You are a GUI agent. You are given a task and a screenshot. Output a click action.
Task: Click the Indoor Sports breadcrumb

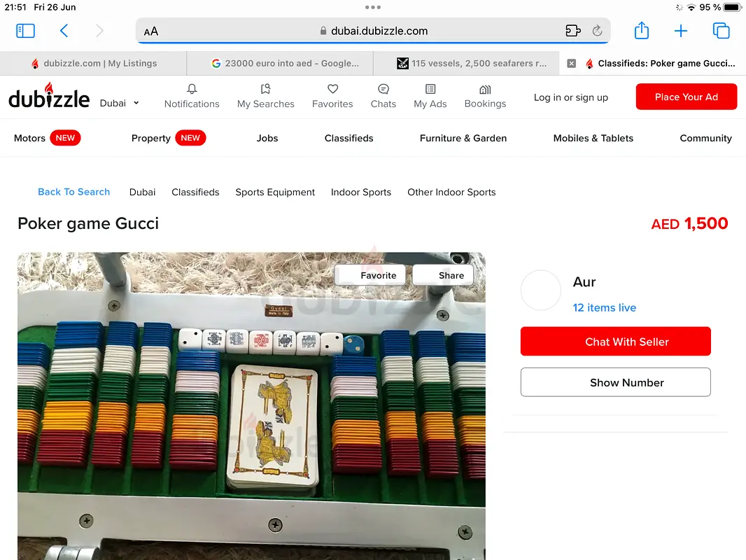[361, 192]
